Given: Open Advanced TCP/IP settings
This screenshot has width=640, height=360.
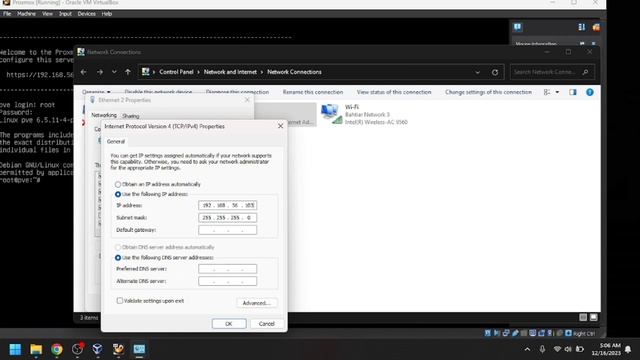Looking at the screenshot, I should (257, 303).
